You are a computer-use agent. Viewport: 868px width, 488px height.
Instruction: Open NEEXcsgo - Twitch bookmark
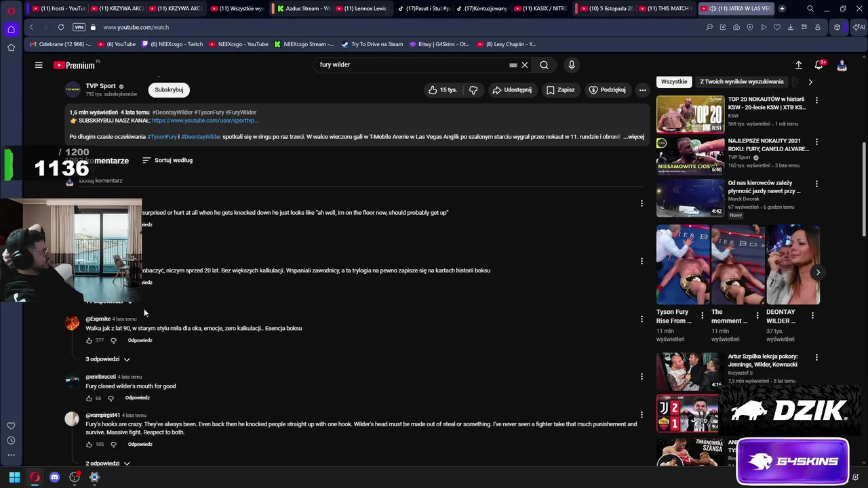pyautogui.click(x=172, y=44)
